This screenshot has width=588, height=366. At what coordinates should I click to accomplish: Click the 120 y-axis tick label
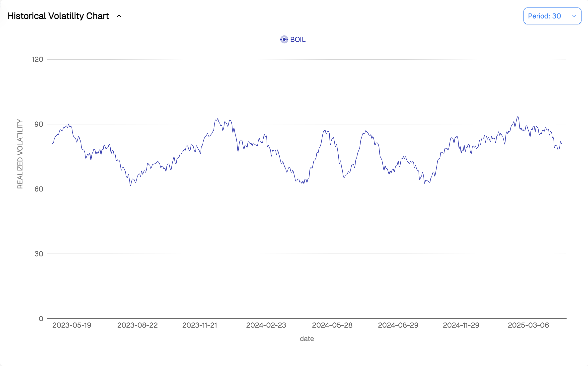click(37, 59)
